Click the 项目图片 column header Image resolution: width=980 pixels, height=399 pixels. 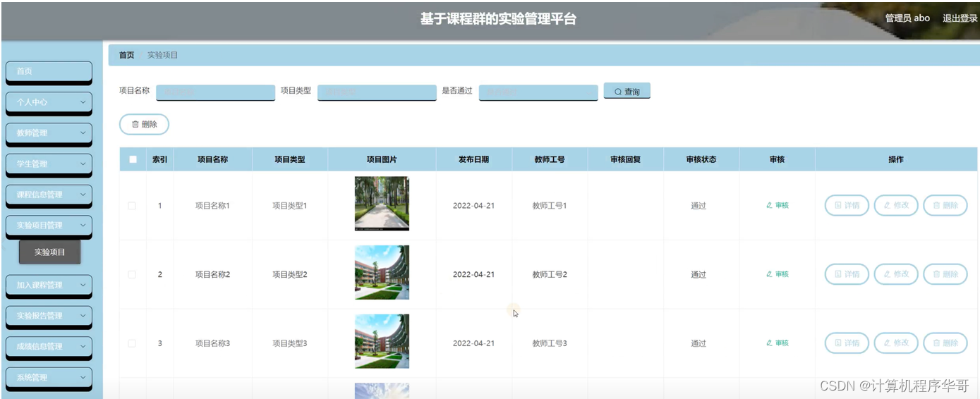(x=382, y=159)
